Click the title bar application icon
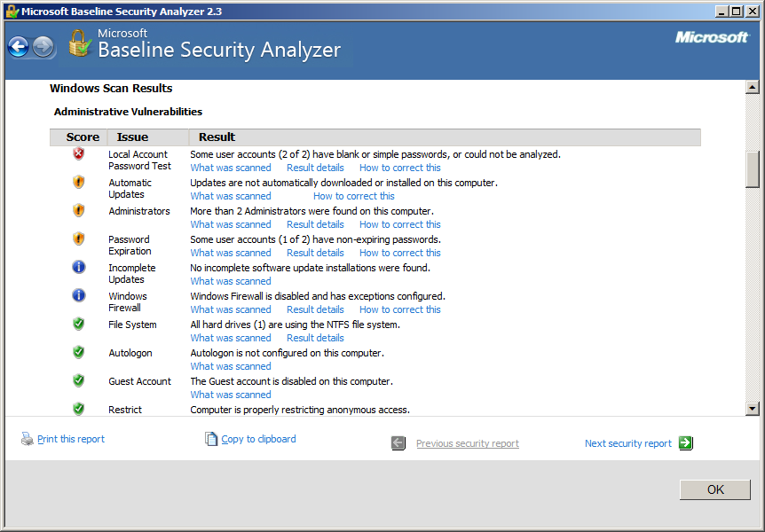 coord(12,12)
